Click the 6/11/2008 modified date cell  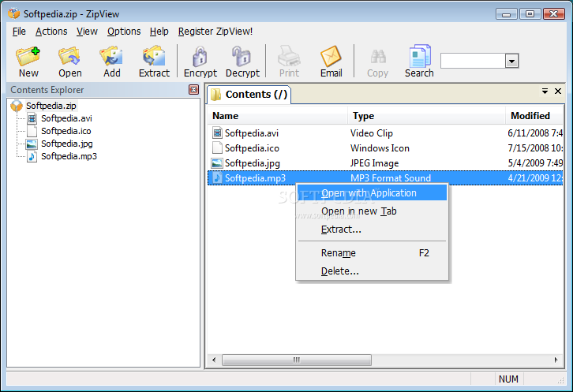click(x=535, y=133)
